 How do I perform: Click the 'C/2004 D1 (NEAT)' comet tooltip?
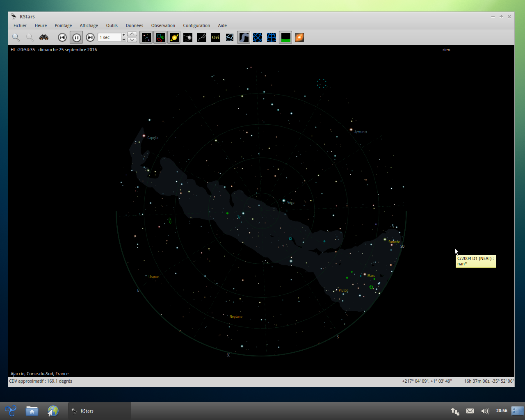(x=476, y=261)
